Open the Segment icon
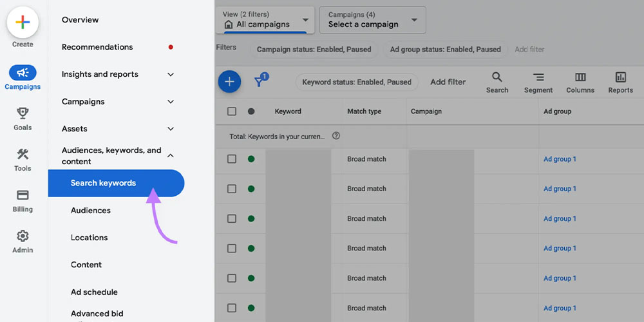This screenshot has width=644, height=322. pos(538,77)
